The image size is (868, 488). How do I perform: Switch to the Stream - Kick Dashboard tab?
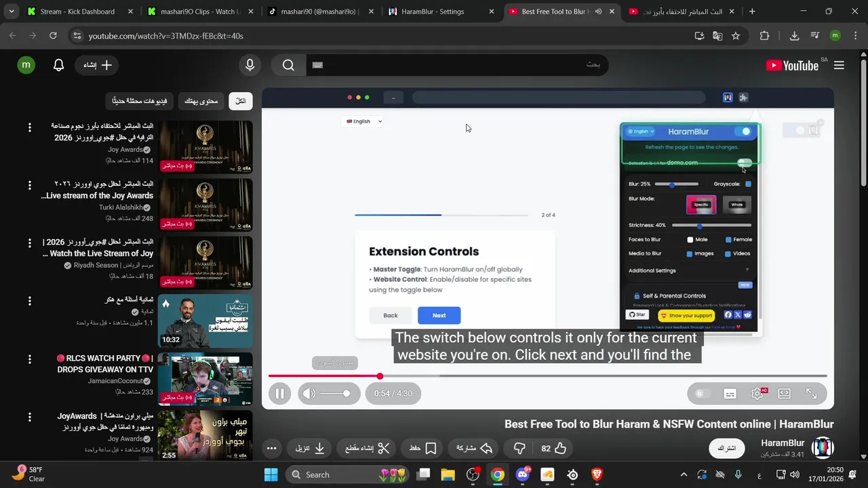(71, 12)
